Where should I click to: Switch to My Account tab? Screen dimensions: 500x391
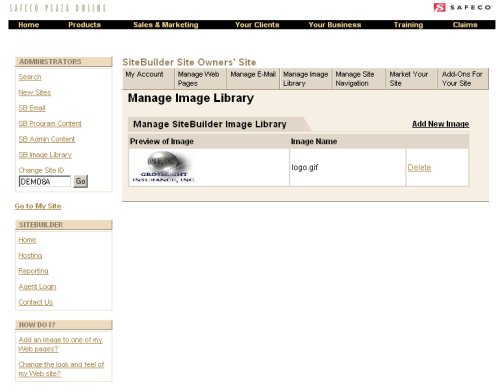(148, 79)
